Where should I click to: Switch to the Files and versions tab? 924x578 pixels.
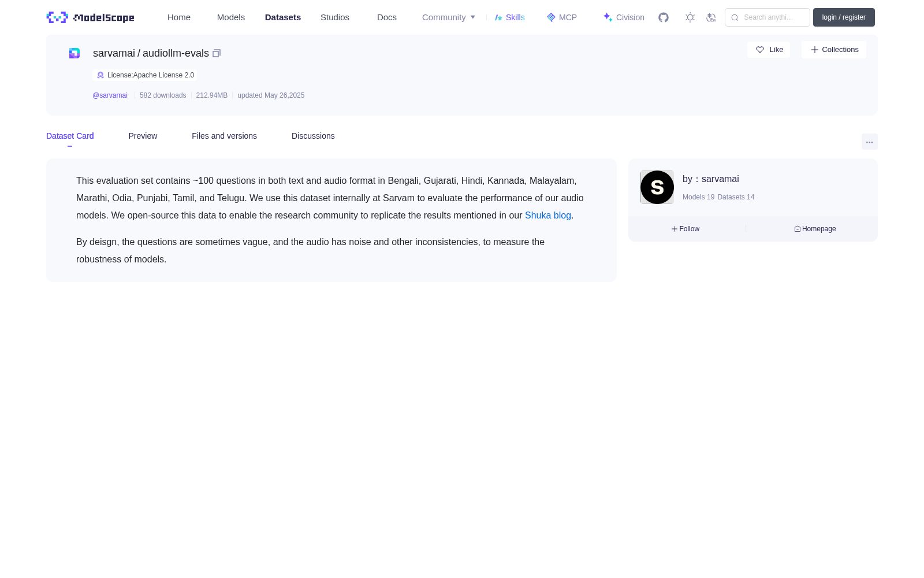tap(224, 136)
